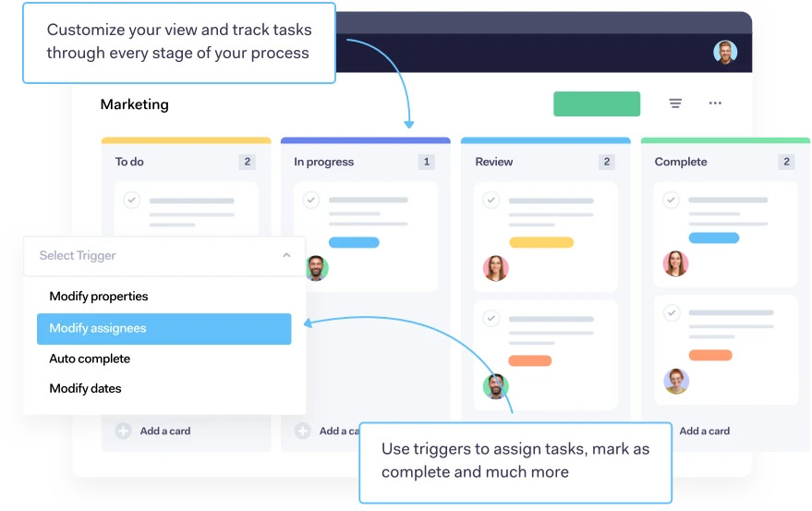Screen dimensions: 812x511
Task: Choose Modify properties trigger
Action: tap(99, 297)
